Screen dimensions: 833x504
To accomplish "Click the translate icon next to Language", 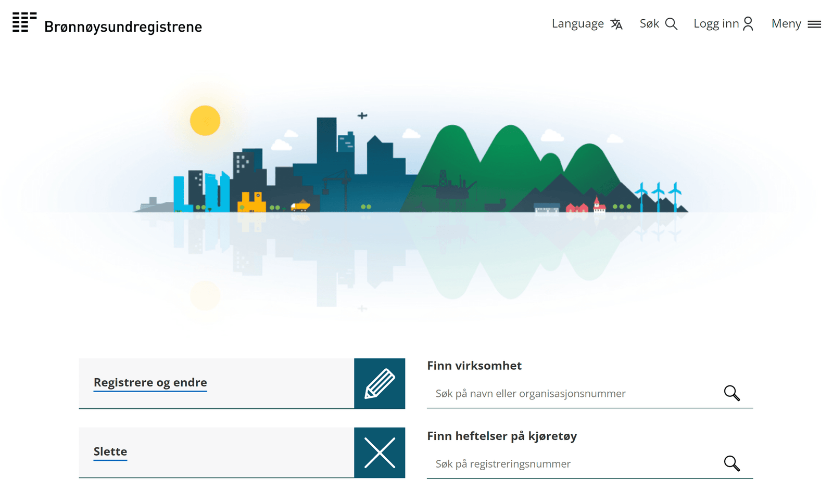I will (x=616, y=24).
